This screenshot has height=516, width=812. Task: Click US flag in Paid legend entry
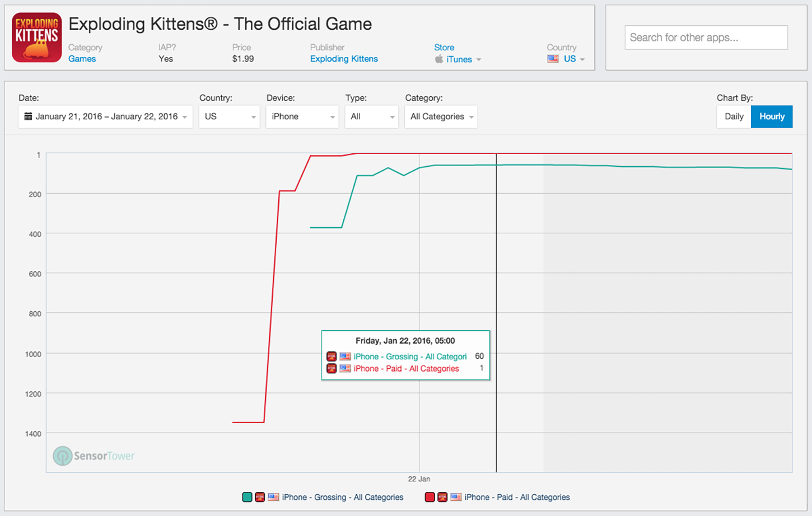(456, 497)
